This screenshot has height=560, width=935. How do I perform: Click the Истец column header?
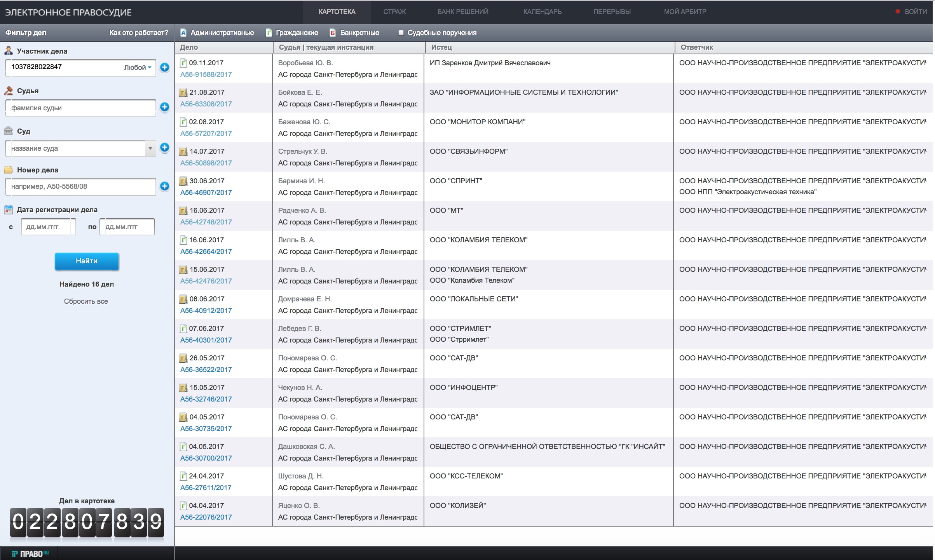tap(441, 47)
